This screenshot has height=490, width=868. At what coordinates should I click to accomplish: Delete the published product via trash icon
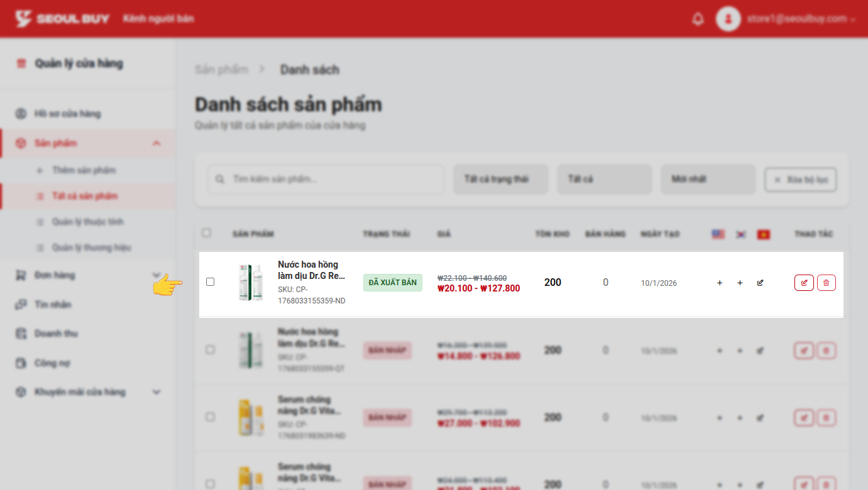826,283
